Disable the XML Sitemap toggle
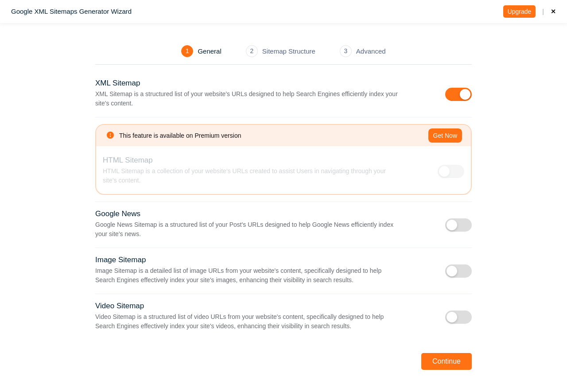This screenshot has height=392, width=567. click(458, 94)
